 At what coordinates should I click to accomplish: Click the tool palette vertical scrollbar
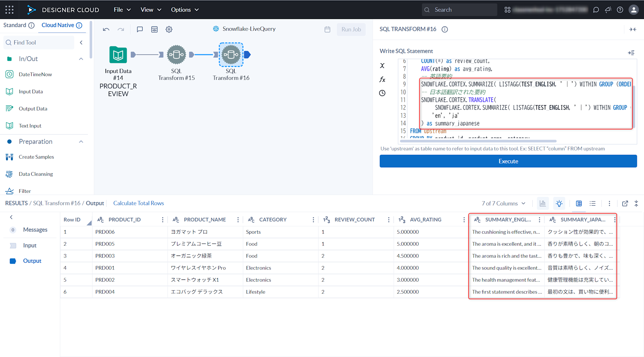click(91, 40)
